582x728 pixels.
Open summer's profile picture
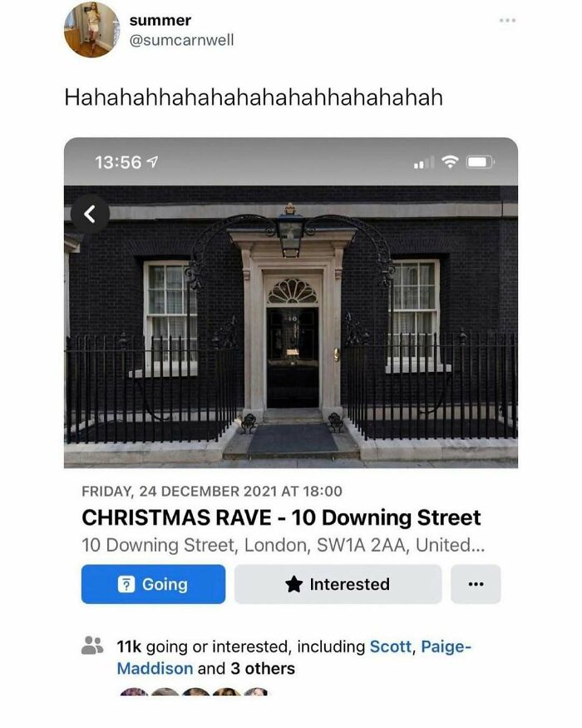pyautogui.click(x=92, y=30)
